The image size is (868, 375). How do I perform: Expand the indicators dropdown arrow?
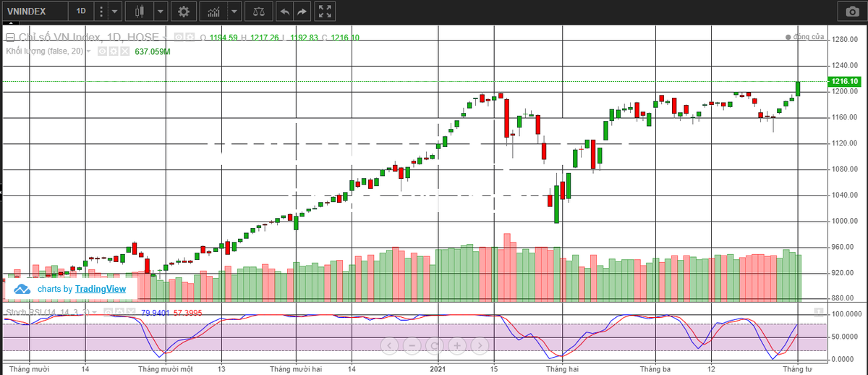click(234, 11)
